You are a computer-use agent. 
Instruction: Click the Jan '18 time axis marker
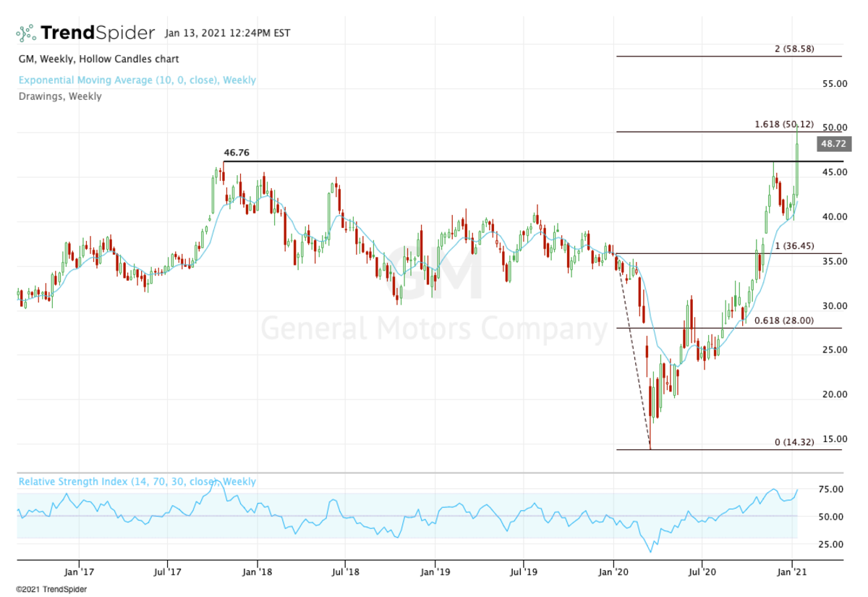(x=258, y=571)
